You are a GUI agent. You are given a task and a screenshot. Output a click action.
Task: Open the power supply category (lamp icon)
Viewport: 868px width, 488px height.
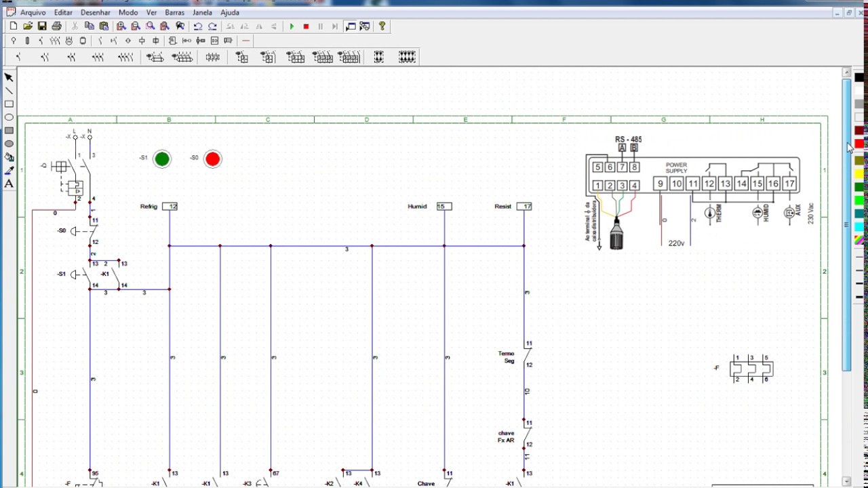[13, 41]
